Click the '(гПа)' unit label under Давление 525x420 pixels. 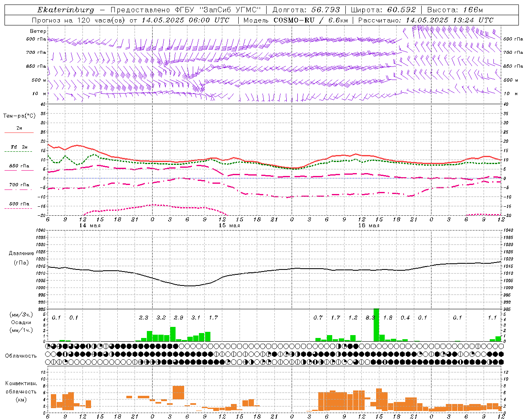coord(21,262)
